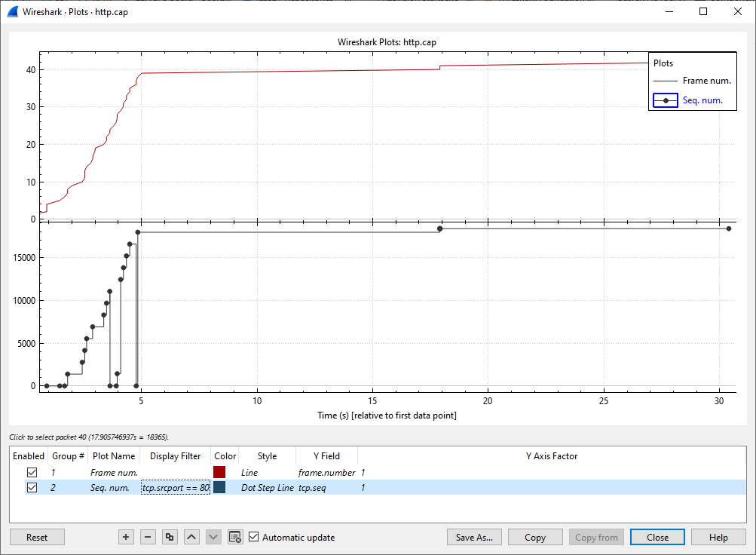Open the Line style cell for Frame num.

[x=249, y=472]
